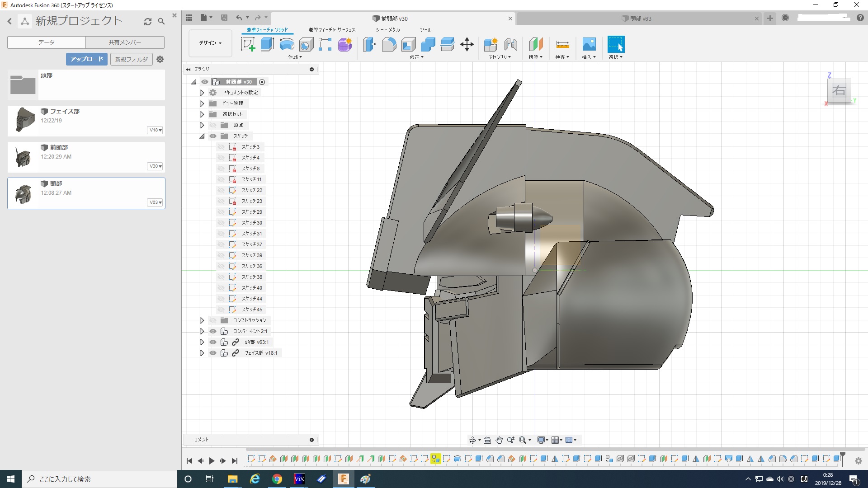Toggle visibility of フェイス部 v18:1
Image resolution: width=868 pixels, height=488 pixels.
pyautogui.click(x=213, y=353)
